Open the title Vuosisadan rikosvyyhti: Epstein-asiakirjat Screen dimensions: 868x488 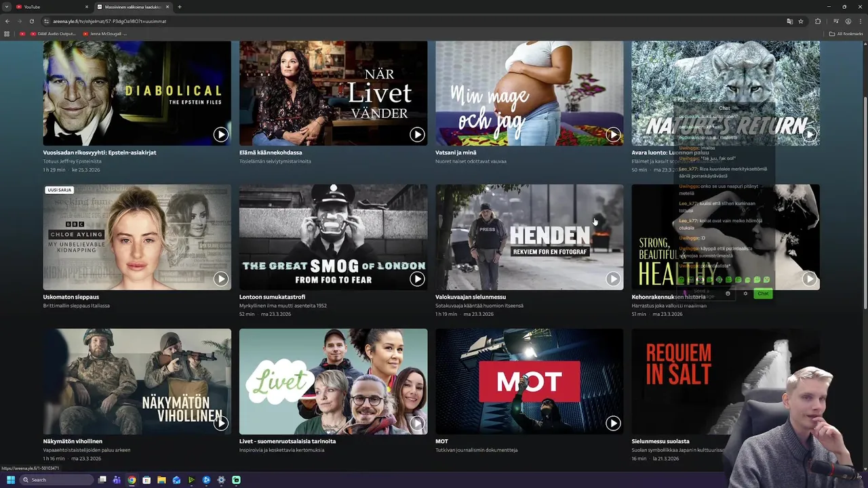pos(100,152)
